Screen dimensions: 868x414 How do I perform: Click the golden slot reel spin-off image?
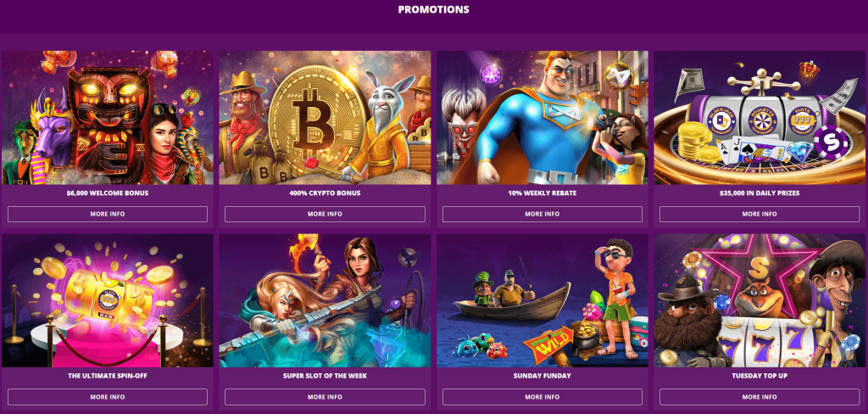coord(108,300)
